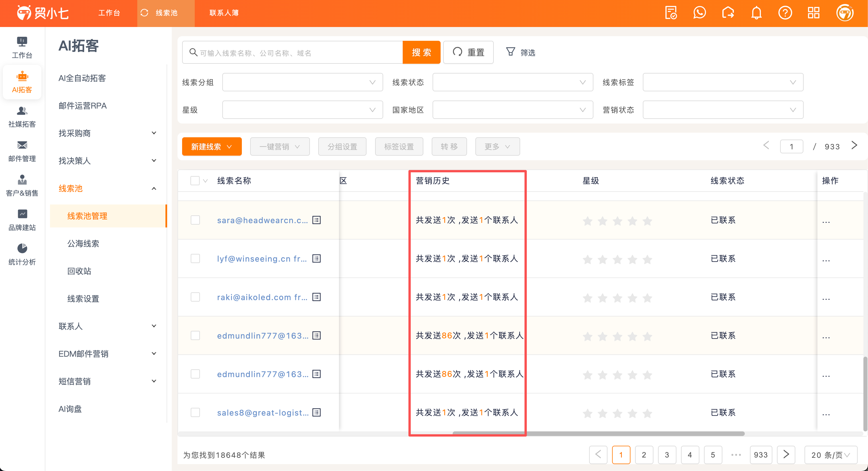
Task: Open detail icon beside sara@headwearcn lead
Action: (x=317, y=220)
